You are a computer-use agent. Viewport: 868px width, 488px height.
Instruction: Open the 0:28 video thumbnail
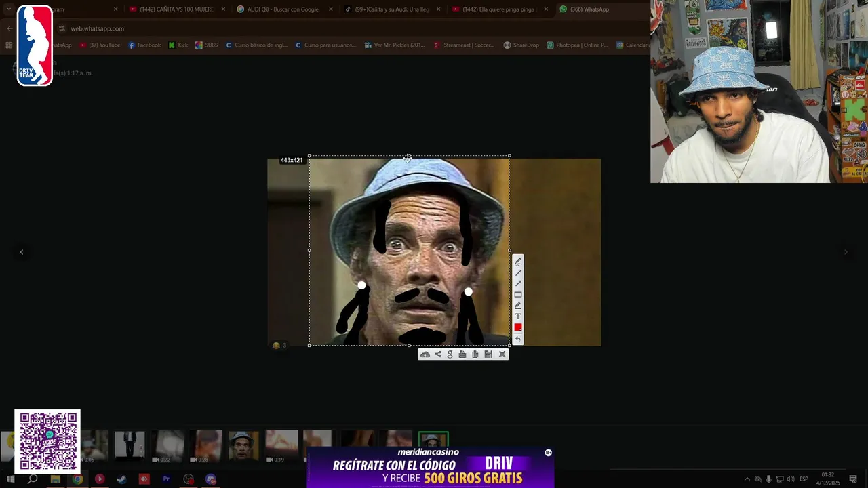tap(205, 447)
